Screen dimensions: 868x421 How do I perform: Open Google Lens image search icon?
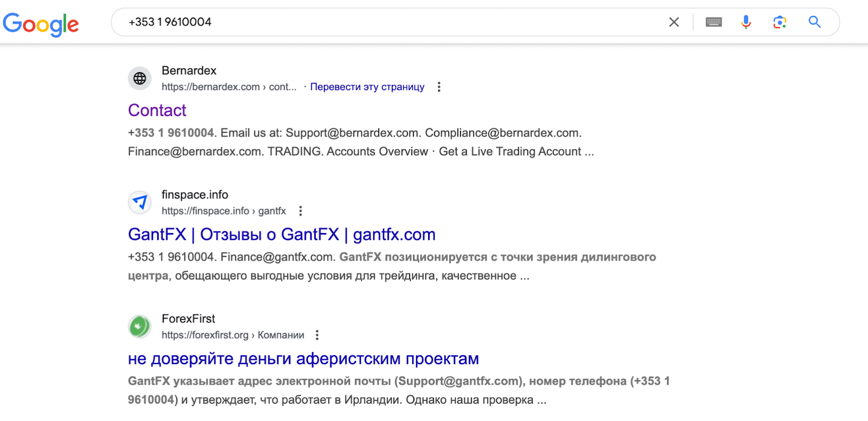coord(780,22)
